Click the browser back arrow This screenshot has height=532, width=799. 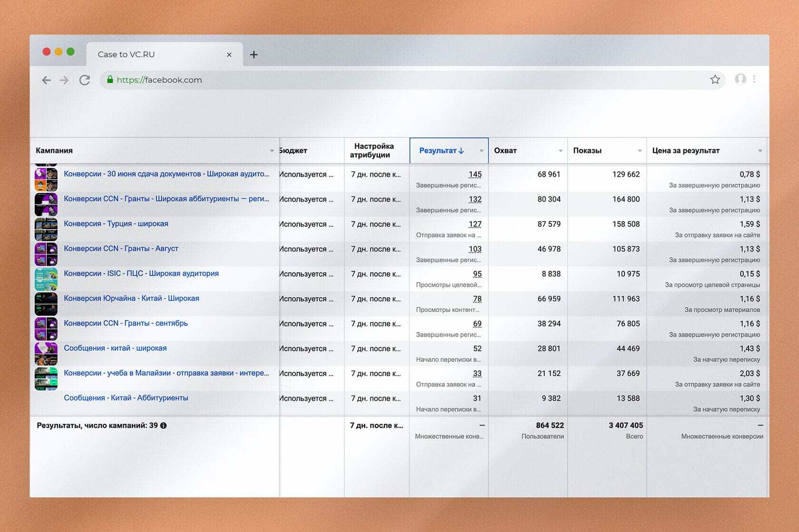pos(46,80)
